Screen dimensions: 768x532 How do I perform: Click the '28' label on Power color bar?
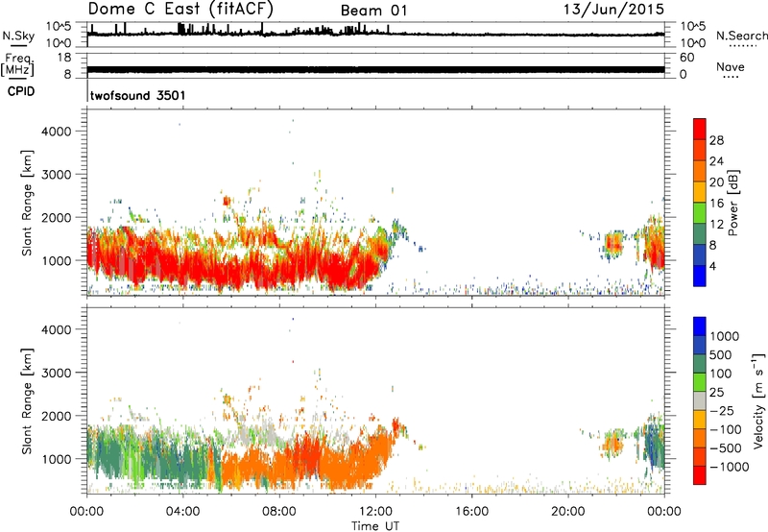click(x=716, y=140)
